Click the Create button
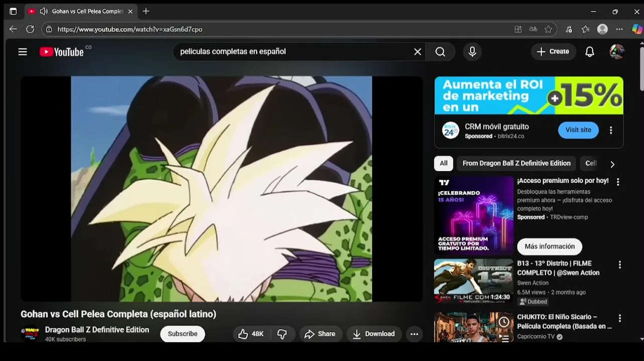Image resolution: width=644 pixels, height=361 pixels. pos(553,52)
